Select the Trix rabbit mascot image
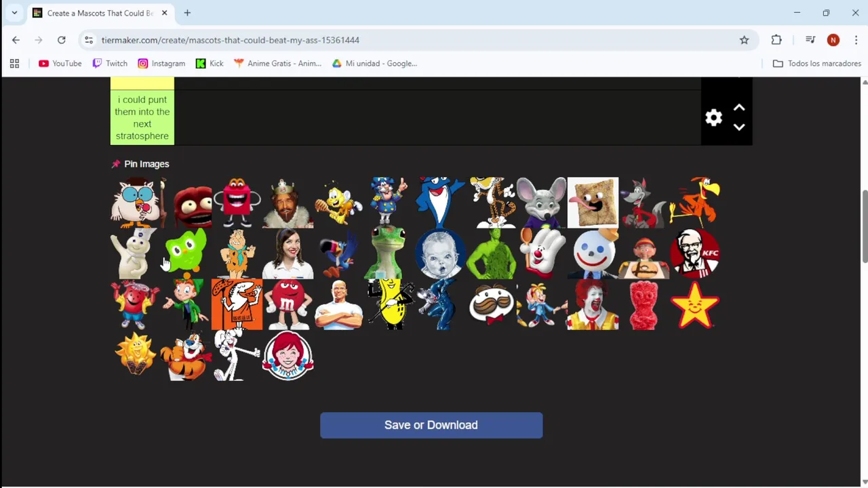 pyautogui.click(x=237, y=355)
